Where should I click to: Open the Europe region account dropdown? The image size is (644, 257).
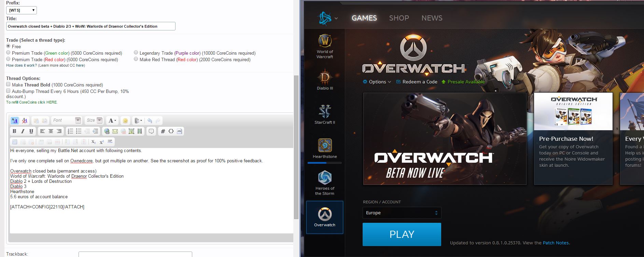click(x=402, y=213)
